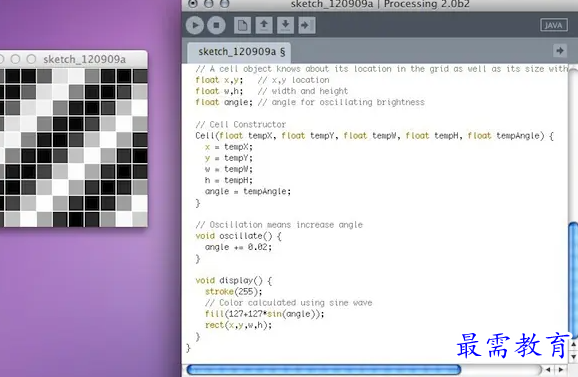Click the '// Cell Constructor' comment

click(x=241, y=124)
